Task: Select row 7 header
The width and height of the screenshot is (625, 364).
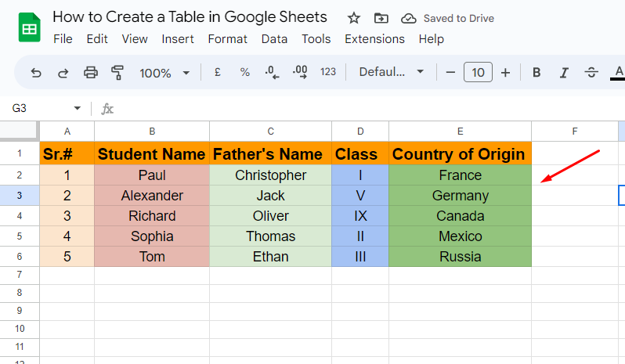Action: 20,275
